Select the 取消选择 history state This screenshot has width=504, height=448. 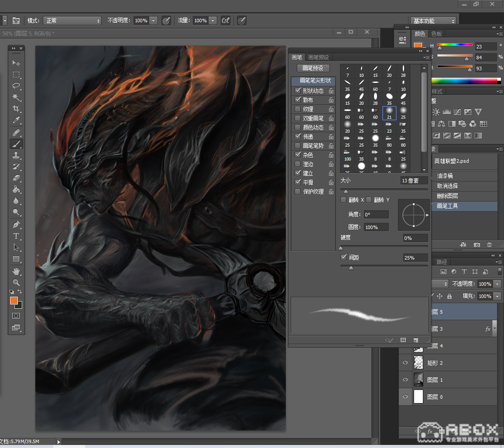[x=464, y=186]
